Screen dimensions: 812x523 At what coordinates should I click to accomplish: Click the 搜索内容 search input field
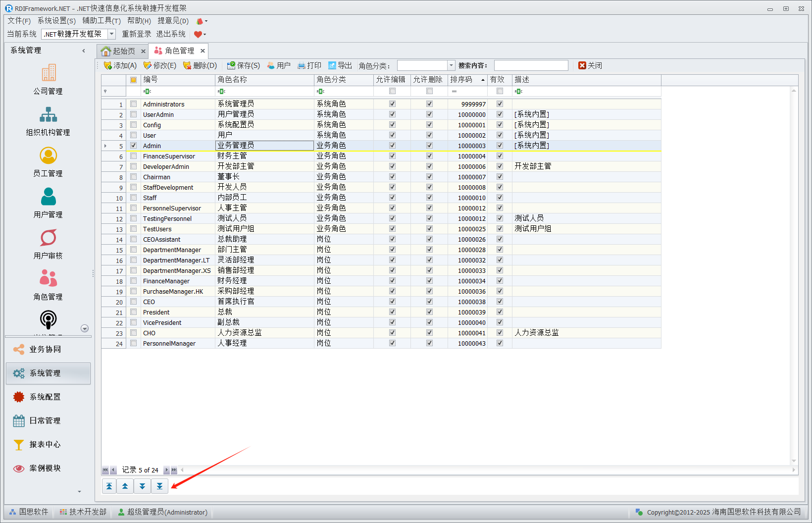531,65
